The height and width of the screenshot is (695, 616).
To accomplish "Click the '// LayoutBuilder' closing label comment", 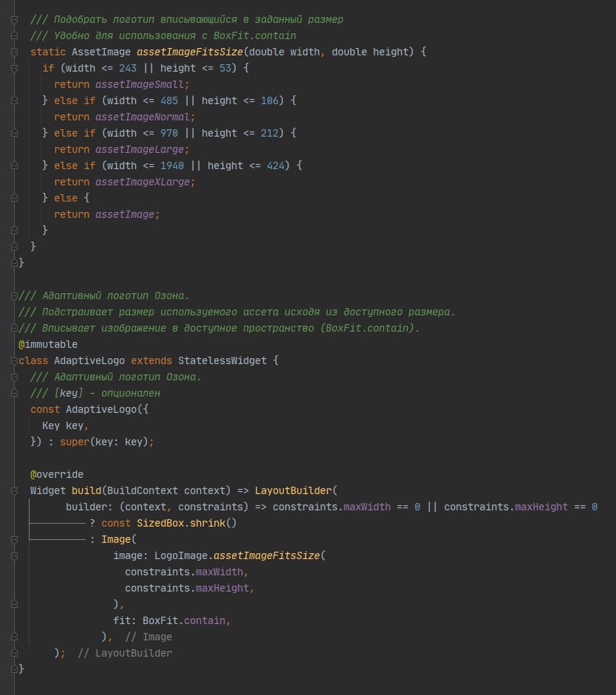I will [125, 654].
